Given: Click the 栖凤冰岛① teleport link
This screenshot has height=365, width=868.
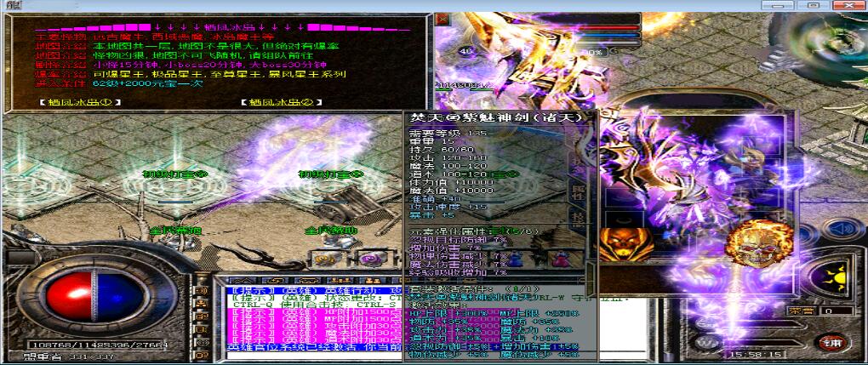Looking at the screenshot, I should (x=79, y=102).
